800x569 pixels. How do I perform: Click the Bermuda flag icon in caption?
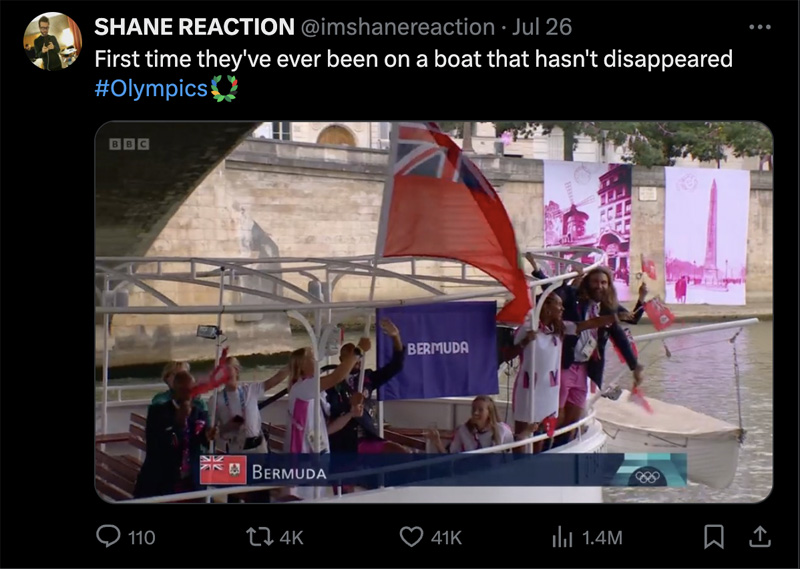pyautogui.click(x=223, y=469)
